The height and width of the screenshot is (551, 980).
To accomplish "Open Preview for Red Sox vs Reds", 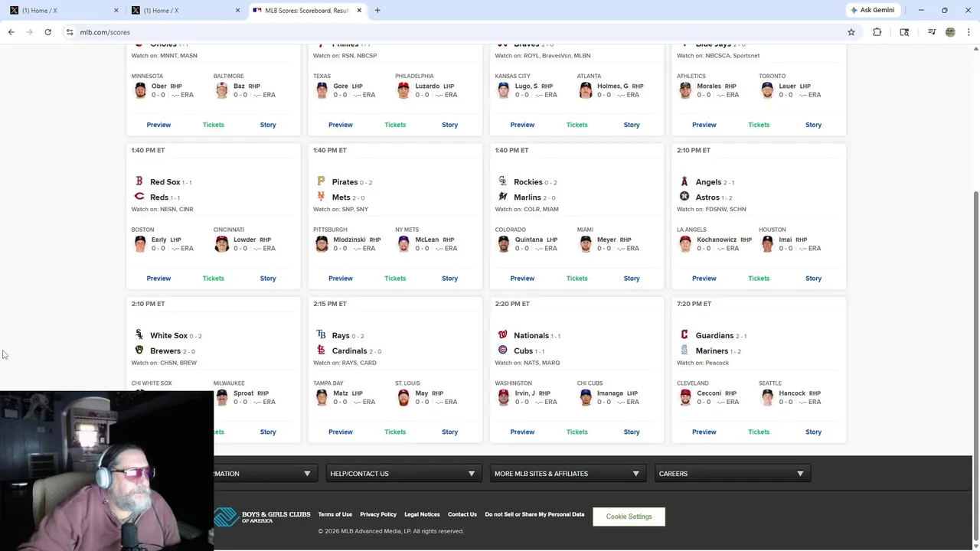I will (158, 279).
